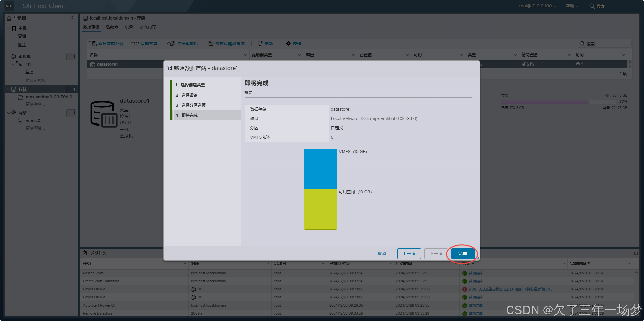Open the Task column dropdown in recent tasks
The width and height of the screenshot is (644, 321).
(x=185, y=264)
